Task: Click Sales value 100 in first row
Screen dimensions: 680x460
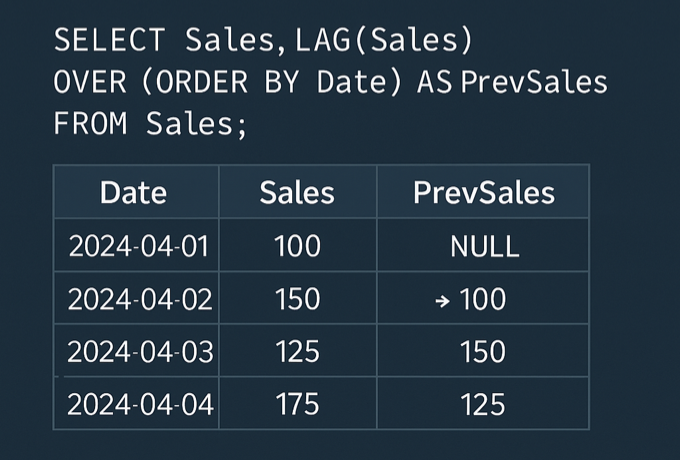Action: 298,246
